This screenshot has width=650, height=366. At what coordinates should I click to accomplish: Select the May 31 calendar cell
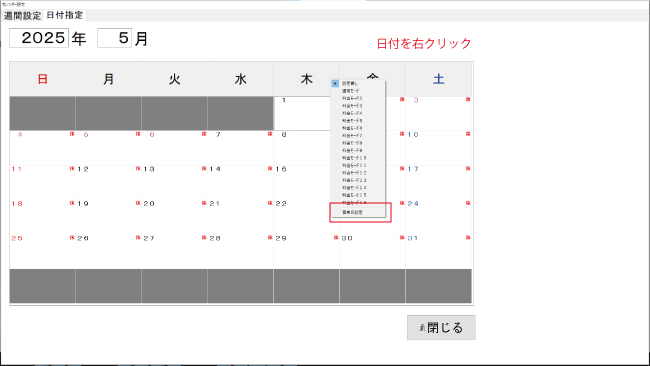(x=439, y=252)
